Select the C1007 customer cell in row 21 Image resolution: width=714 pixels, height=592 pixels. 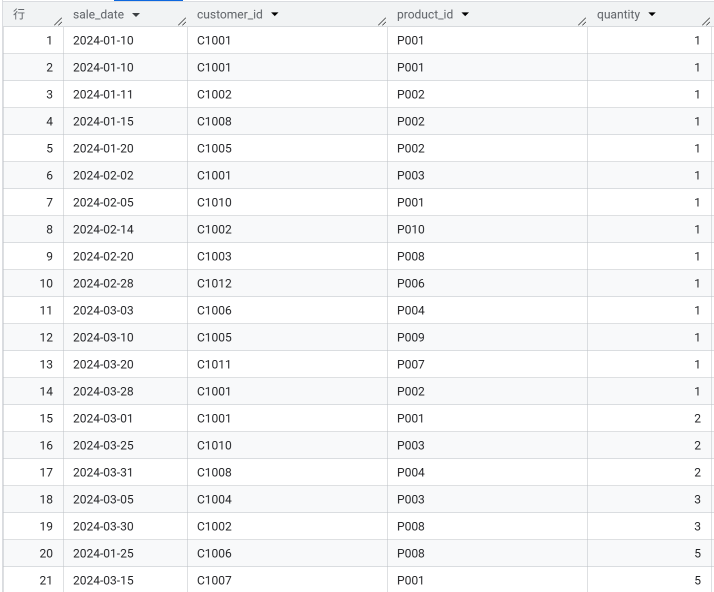(x=214, y=581)
